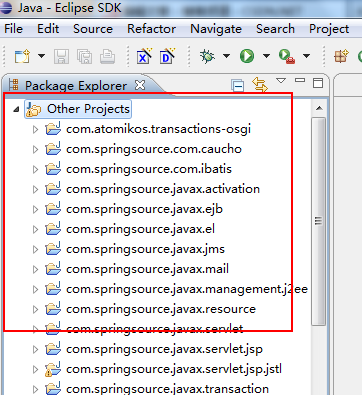Click the com.springsource.javax.ejb folder icon

point(53,209)
